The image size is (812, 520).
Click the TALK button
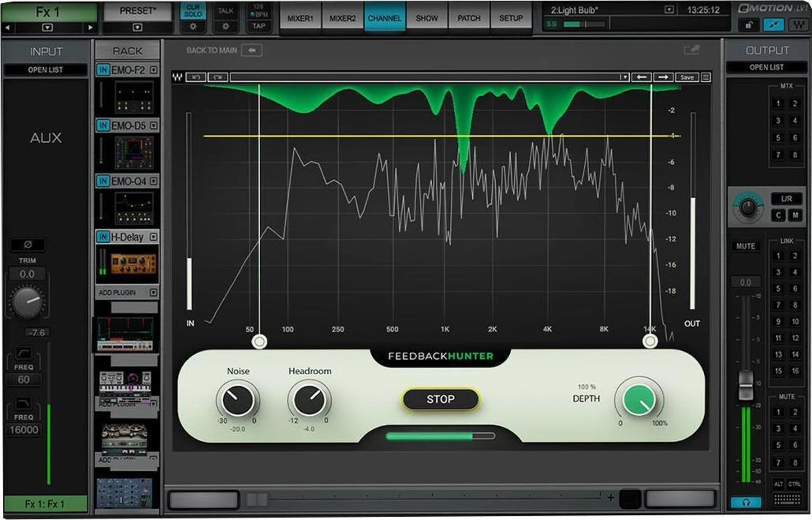[226, 11]
